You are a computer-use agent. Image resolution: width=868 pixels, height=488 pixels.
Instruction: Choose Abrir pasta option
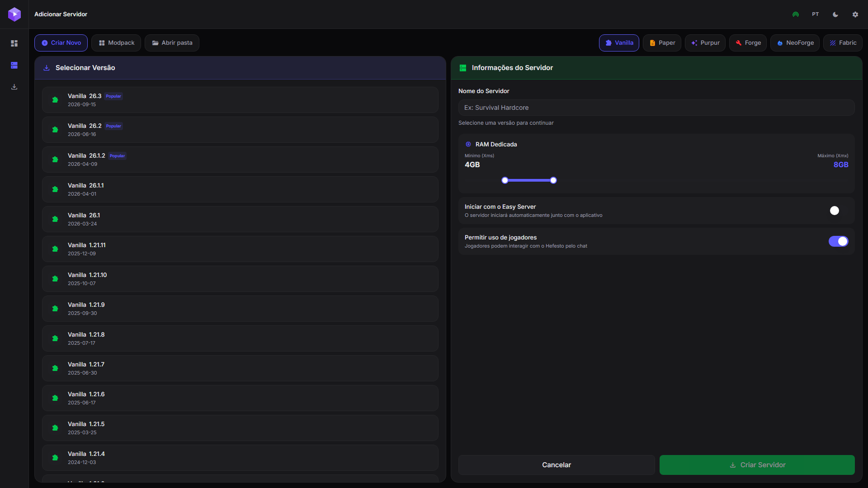click(172, 43)
